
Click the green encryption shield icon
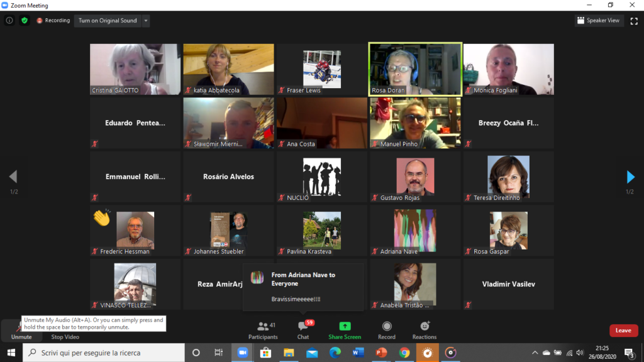(x=25, y=20)
